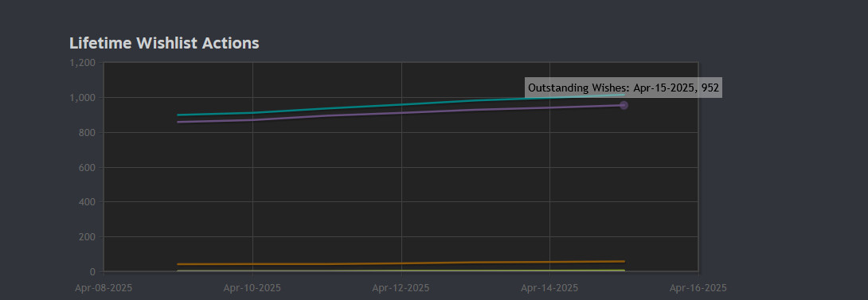This screenshot has height=300, width=868.
Task: Click the Apr-08-2025 x-axis label
Action: point(104,288)
